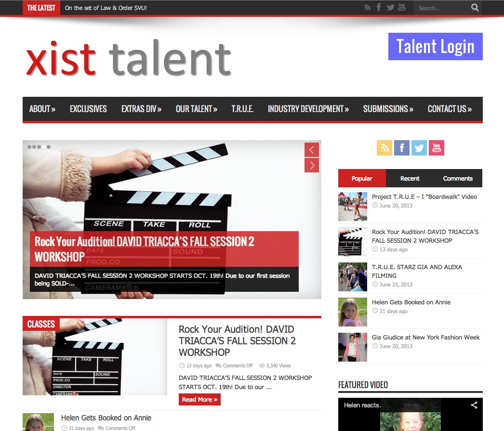Go to previous slide with left arrow
Viewport: 504px width, 431px height.
[311, 150]
